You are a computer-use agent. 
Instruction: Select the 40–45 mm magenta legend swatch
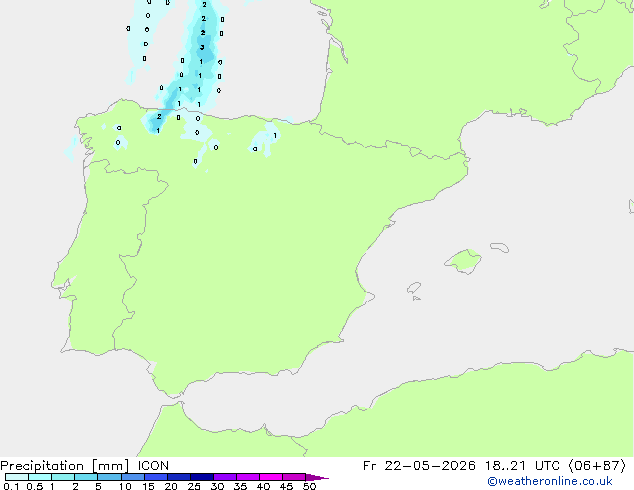click(271, 477)
